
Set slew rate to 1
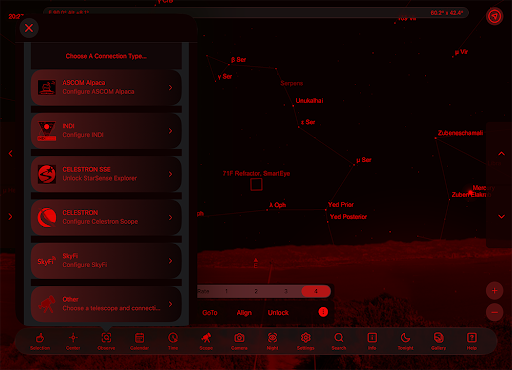click(x=226, y=291)
